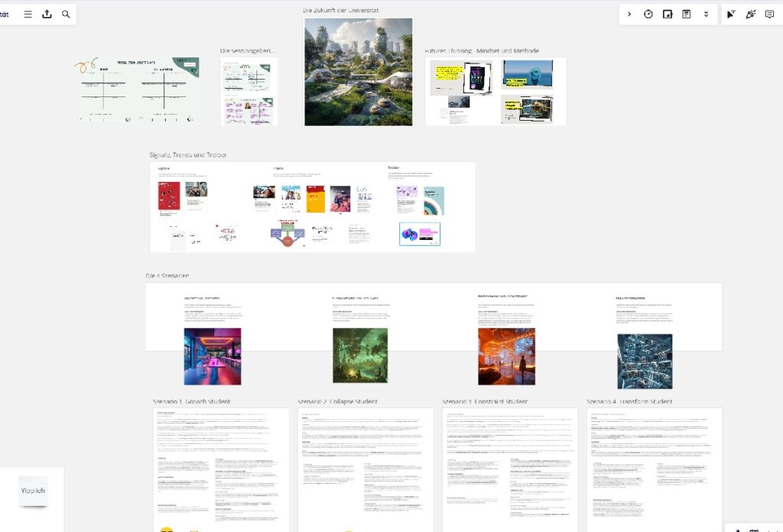
Task: Select frame title 'Signale, Trends und Treiber'
Action: (188, 154)
